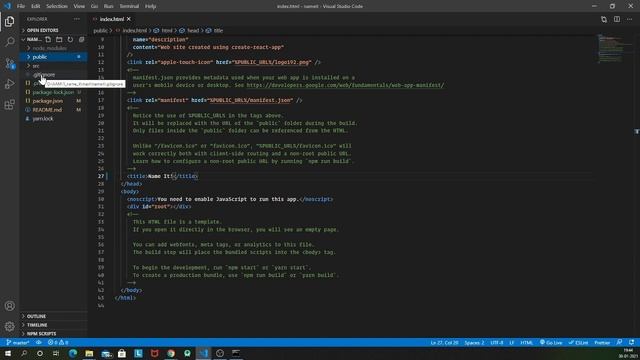Open notifications bell in status bar
Screen dimensions: 640x360
(631, 342)
